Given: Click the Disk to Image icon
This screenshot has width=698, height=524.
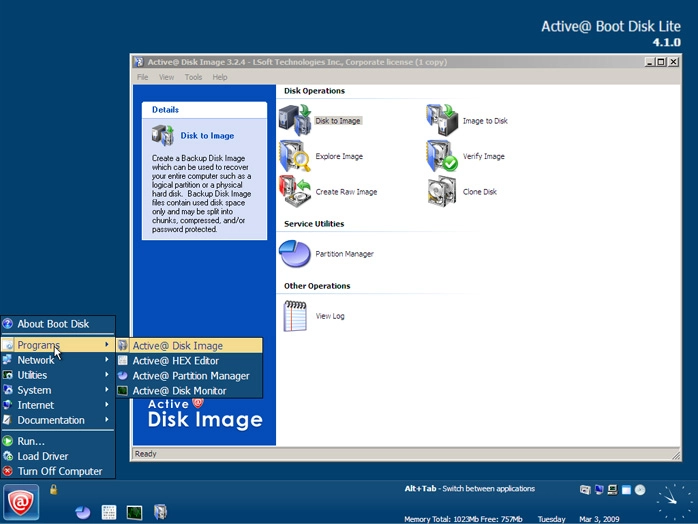Looking at the screenshot, I should 295,120.
